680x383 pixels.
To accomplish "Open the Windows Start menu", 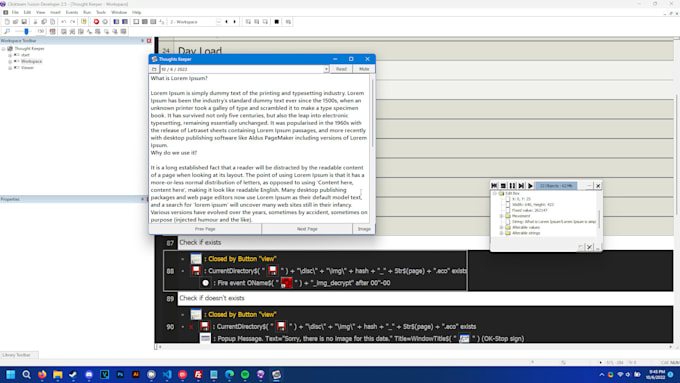I will [10, 374].
